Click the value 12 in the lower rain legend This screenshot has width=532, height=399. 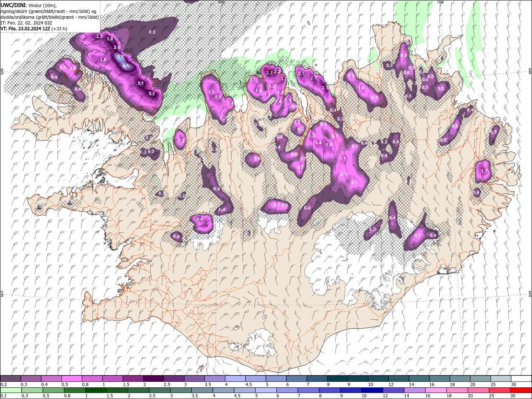click(384, 396)
